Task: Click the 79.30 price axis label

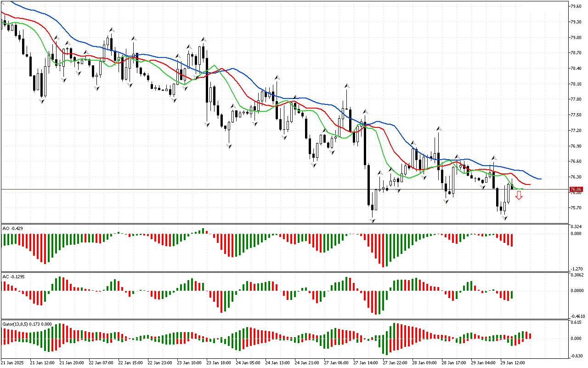Action: tap(576, 22)
